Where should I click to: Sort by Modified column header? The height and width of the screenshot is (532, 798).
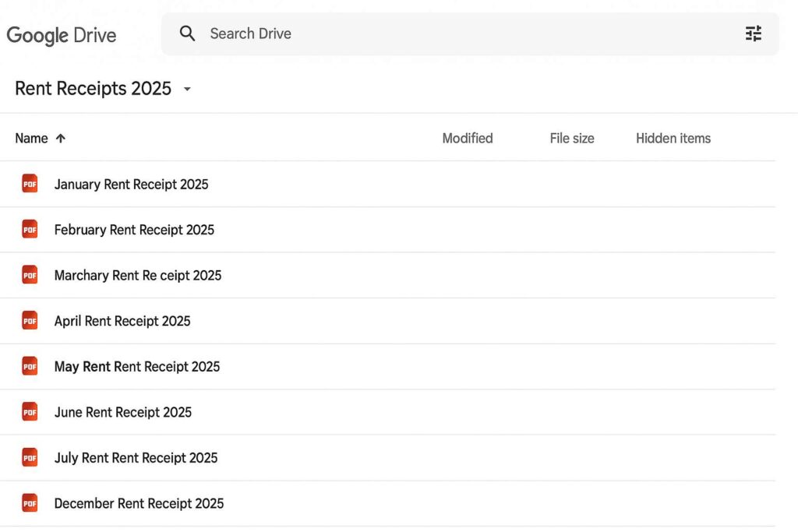click(x=468, y=139)
